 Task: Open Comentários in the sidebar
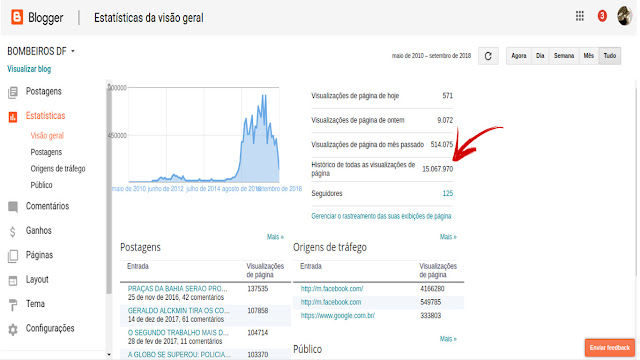point(47,206)
